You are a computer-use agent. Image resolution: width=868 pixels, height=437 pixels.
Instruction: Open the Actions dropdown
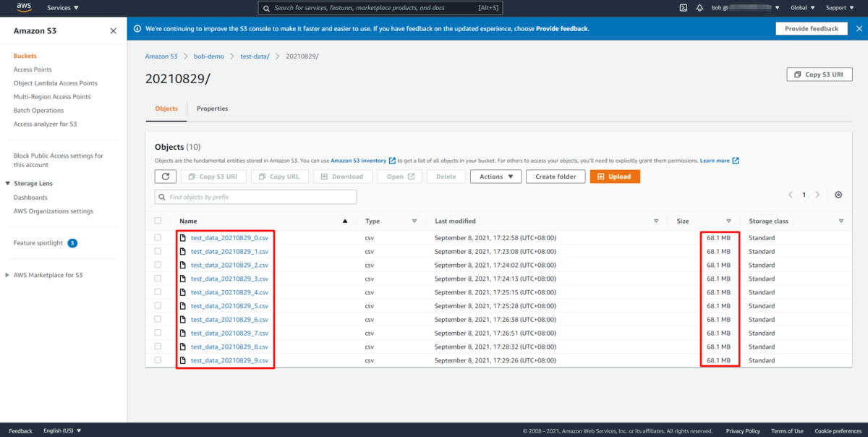(495, 177)
